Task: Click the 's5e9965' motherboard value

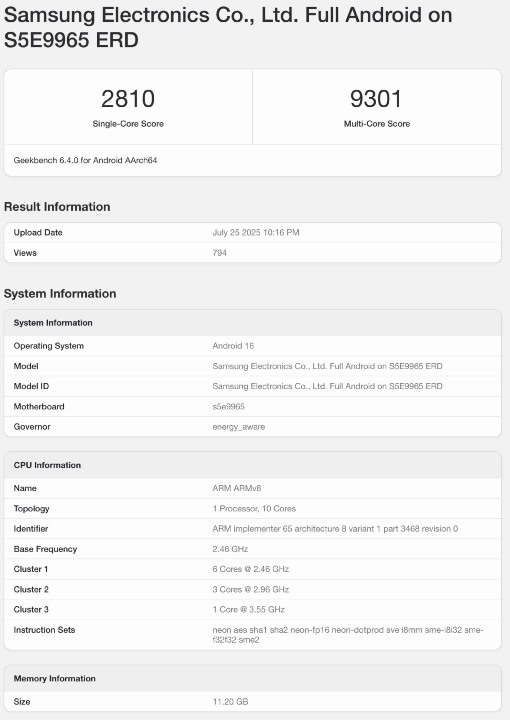Action: pos(229,406)
